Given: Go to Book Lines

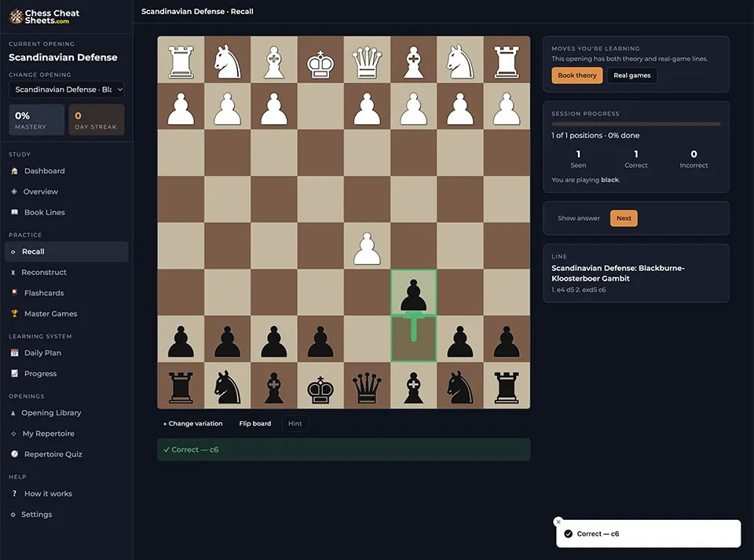Looking at the screenshot, I should click(x=66, y=212).
